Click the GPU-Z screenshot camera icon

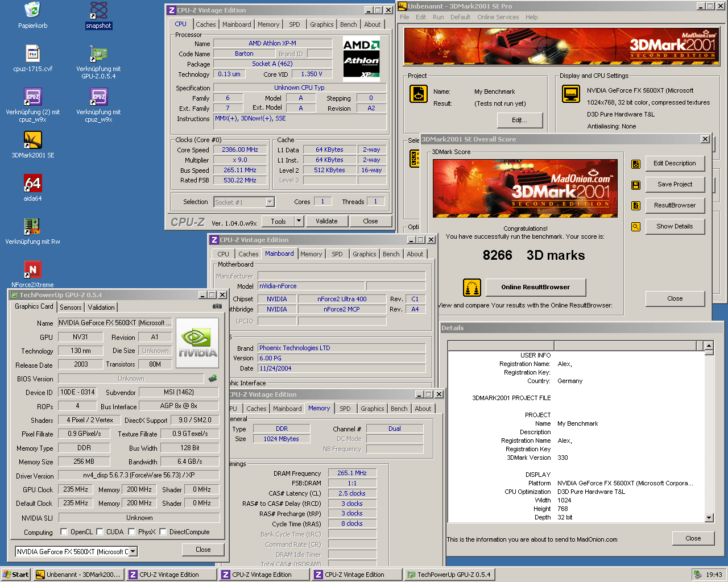(x=217, y=306)
